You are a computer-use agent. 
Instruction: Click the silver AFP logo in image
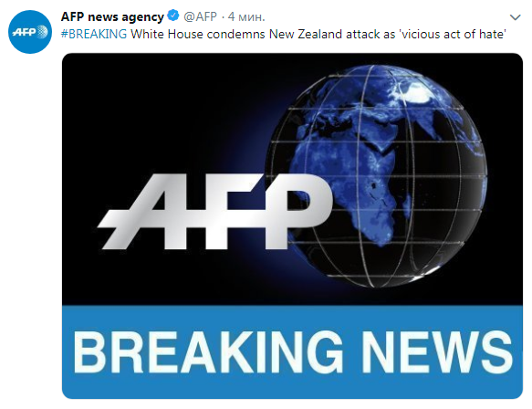214,212
